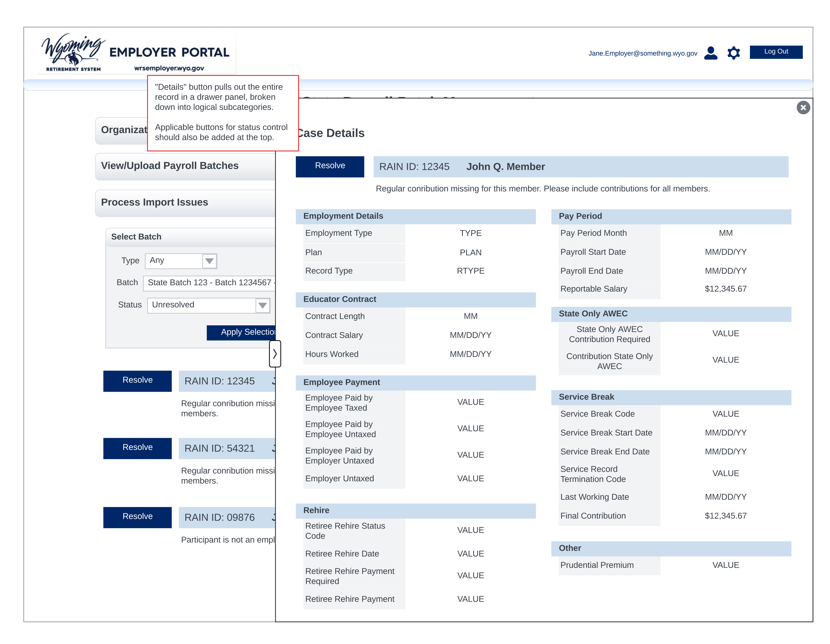This screenshot has height=644, width=830.
Task: Click the Hours Worked label
Action: coord(331,354)
